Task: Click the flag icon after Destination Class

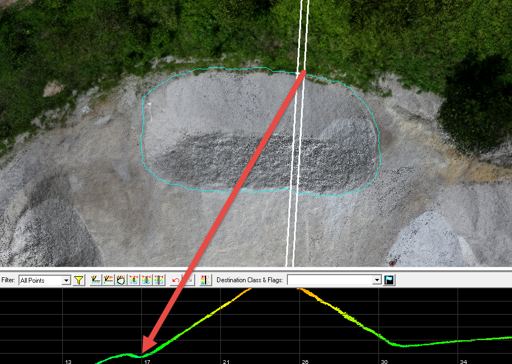Action: coord(389,280)
